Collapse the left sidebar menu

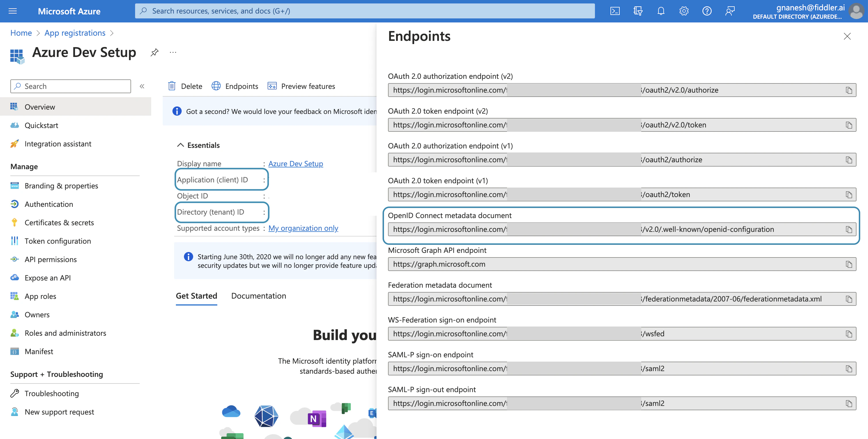[x=142, y=86]
